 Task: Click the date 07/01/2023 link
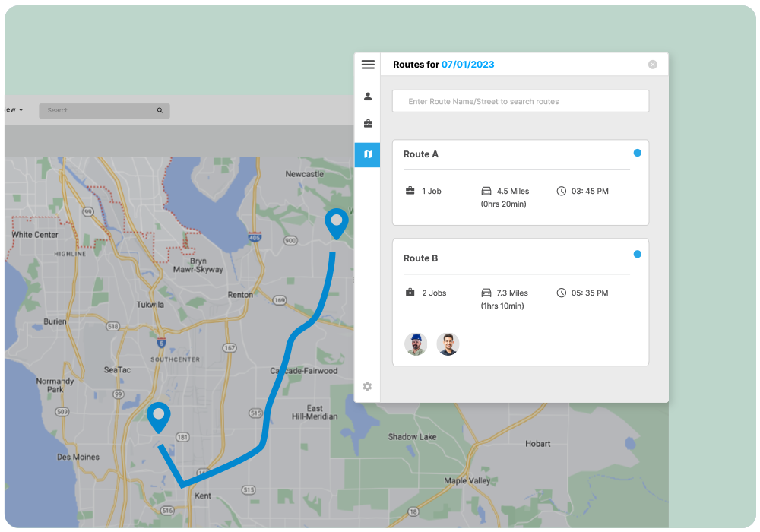click(467, 65)
